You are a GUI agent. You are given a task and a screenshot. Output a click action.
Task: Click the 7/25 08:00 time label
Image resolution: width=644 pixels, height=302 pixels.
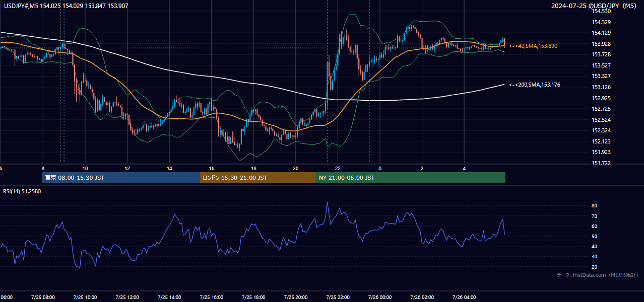click(x=43, y=297)
